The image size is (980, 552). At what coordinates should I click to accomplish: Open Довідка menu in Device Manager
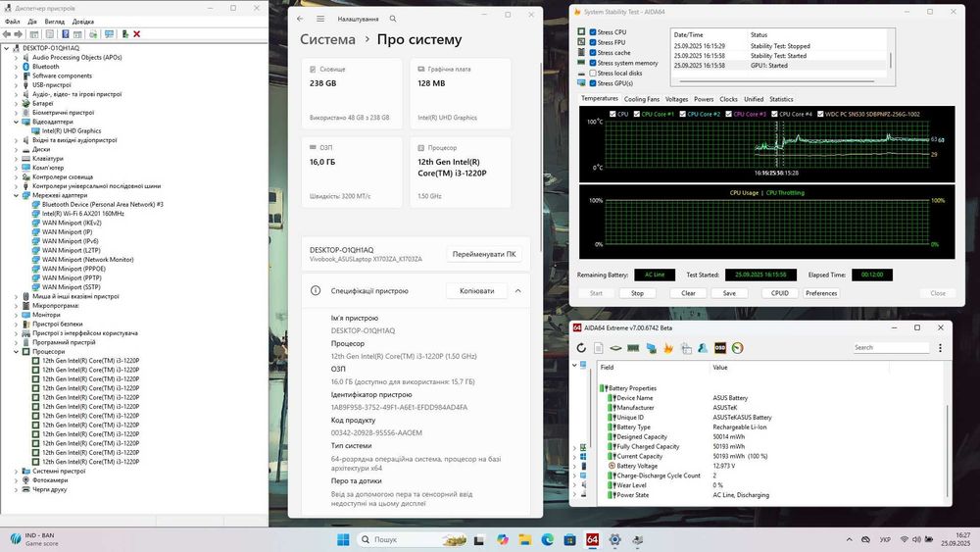pos(83,22)
